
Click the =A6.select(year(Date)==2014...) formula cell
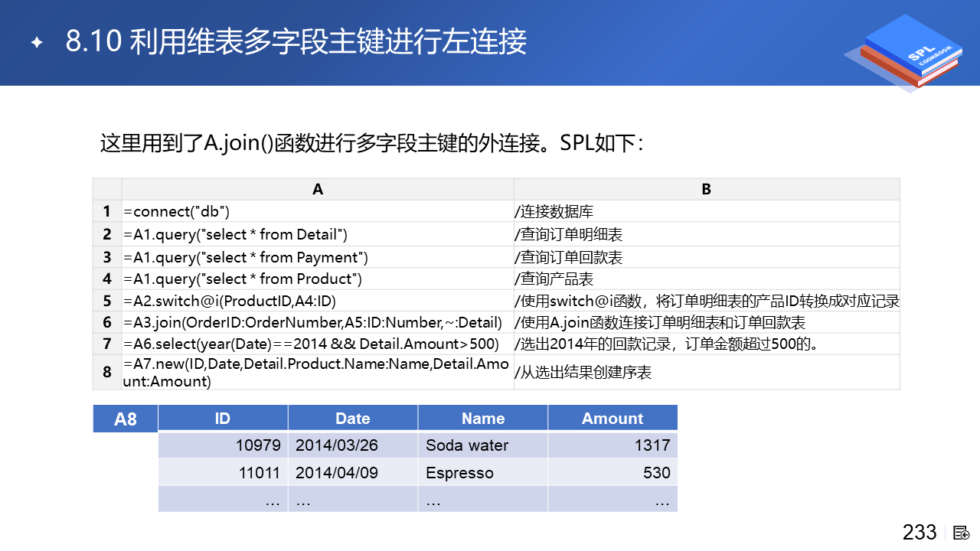318,344
